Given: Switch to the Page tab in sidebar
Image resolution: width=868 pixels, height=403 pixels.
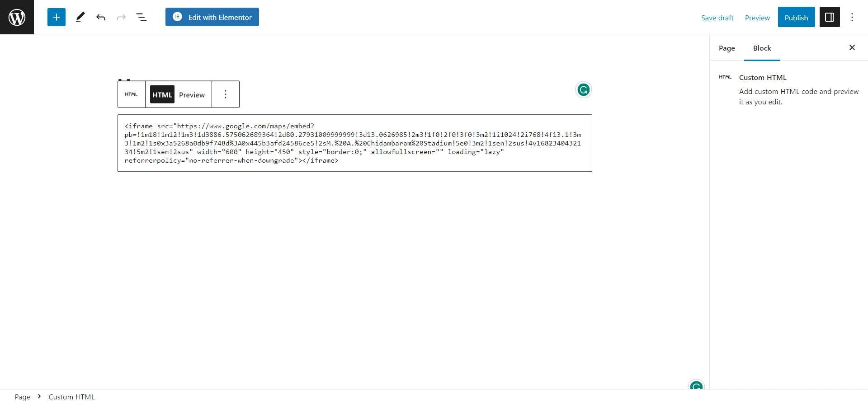Looking at the screenshot, I should pyautogui.click(x=726, y=48).
